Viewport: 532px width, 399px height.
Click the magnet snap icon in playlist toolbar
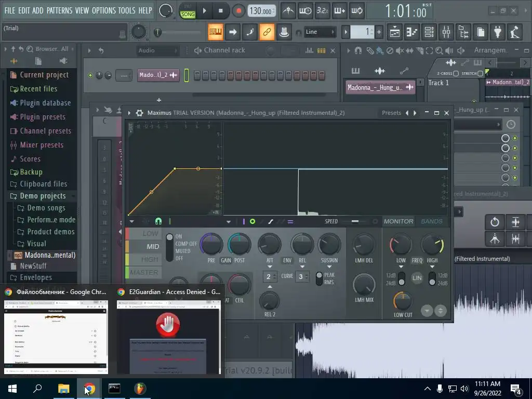[358, 50]
